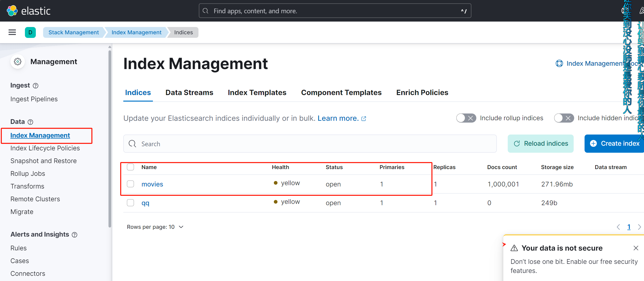
Task: Check the movies index checkbox
Action: click(x=131, y=184)
